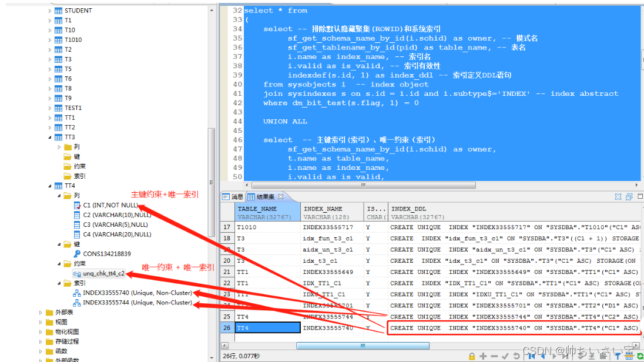This screenshot has width=644, height=362.
Task: Click the INDEX_NAME column header
Action: pos(332,212)
